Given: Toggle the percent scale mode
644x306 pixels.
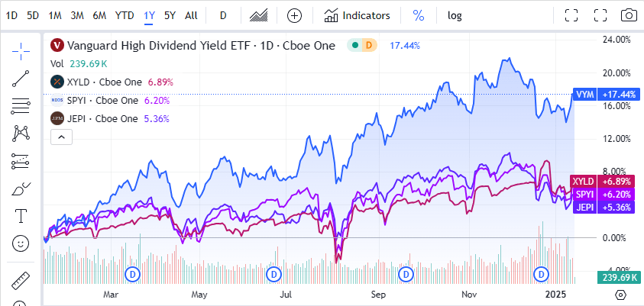Looking at the screenshot, I should pyautogui.click(x=418, y=15).
